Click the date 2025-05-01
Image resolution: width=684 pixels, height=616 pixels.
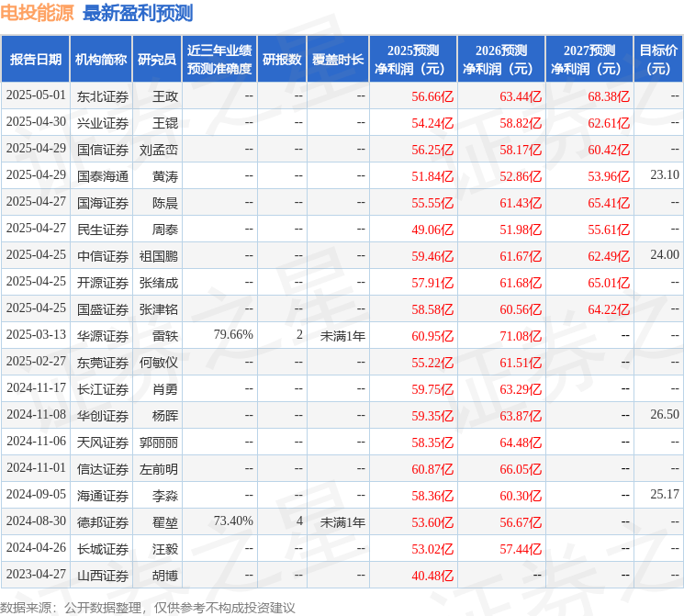(36, 95)
